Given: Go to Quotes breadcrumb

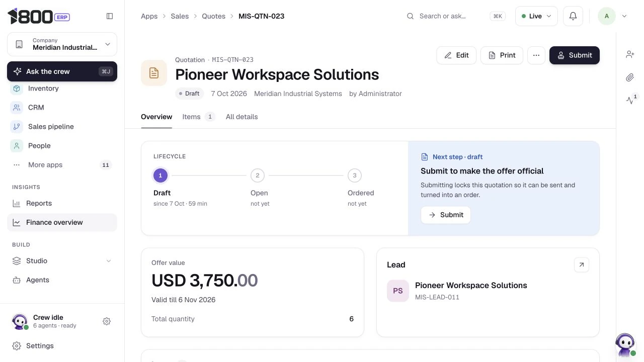Looking at the screenshot, I should (x=214, y=16).
